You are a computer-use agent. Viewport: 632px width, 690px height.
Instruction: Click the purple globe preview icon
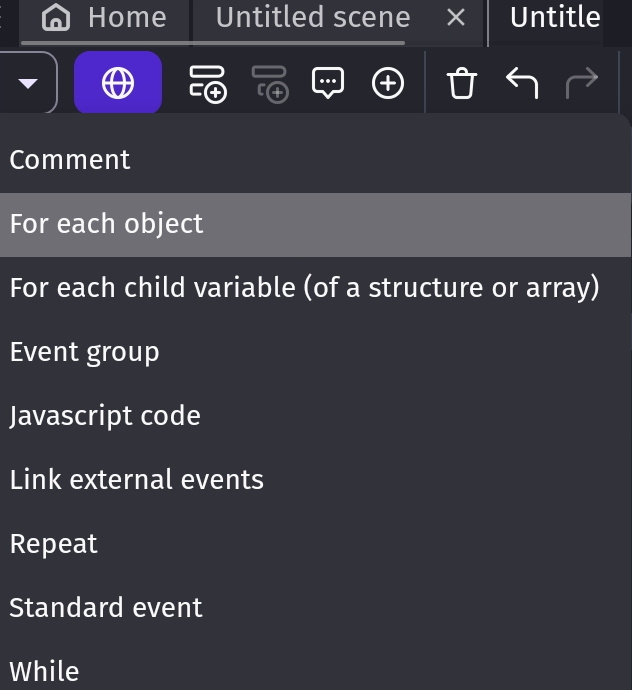point(118,82)
